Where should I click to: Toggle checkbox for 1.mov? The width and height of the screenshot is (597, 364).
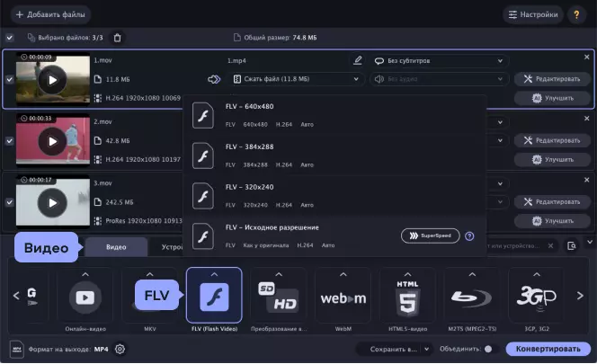click(x=10, y=79)
